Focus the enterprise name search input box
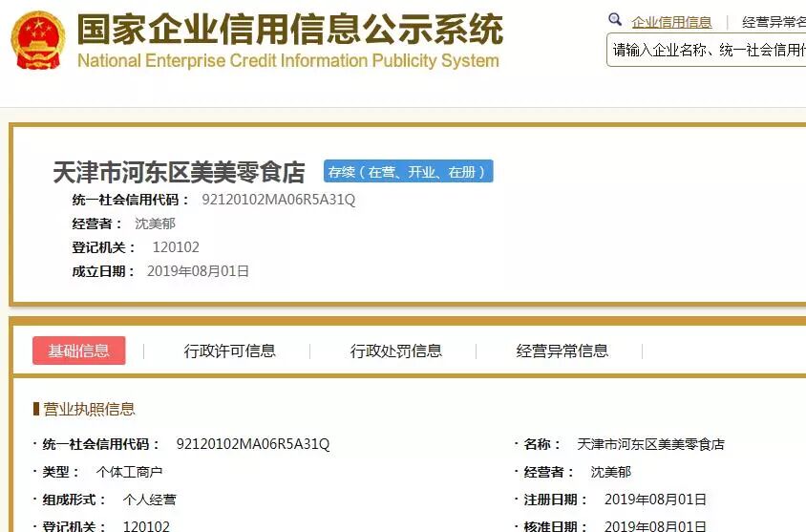The image size is (806, 532). pyautogui.click(x=707, y=50)
